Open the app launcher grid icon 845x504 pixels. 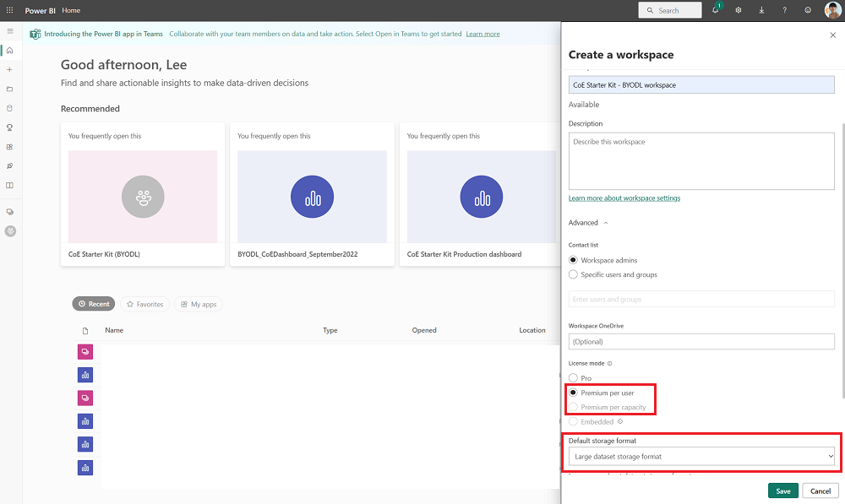click(x=9, y=10)
